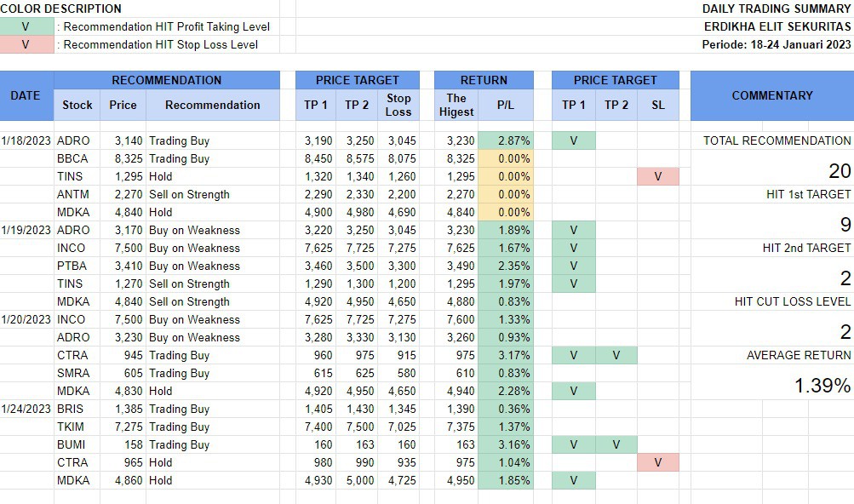The height and width of the screenshot is (504, 854).
Task: Select the total recommendation value 20
Action: (839, 171)
